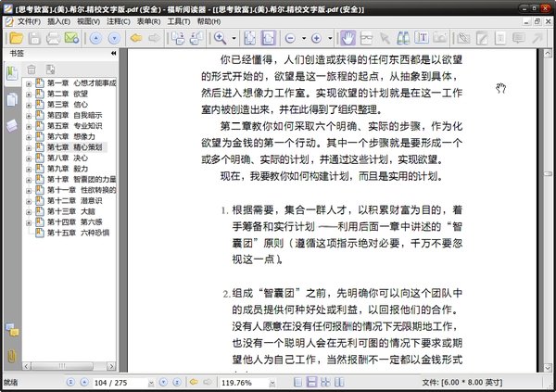Collapse the 书签 bookmarks panel

[113, 53]
